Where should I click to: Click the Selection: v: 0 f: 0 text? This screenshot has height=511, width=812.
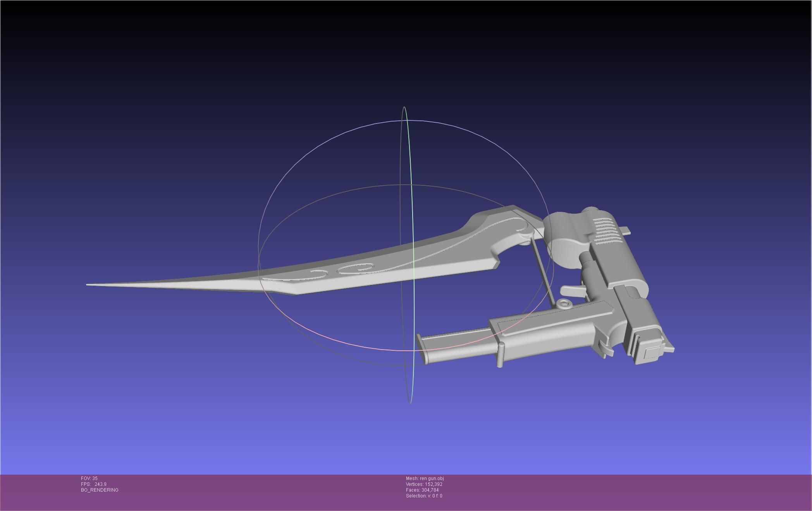pos(424,496)
